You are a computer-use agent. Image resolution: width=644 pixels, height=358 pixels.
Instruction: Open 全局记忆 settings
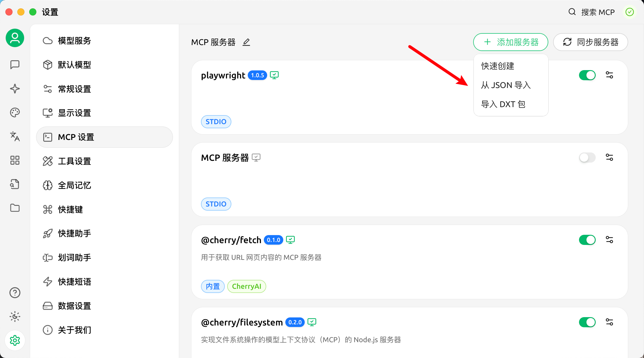104,186
